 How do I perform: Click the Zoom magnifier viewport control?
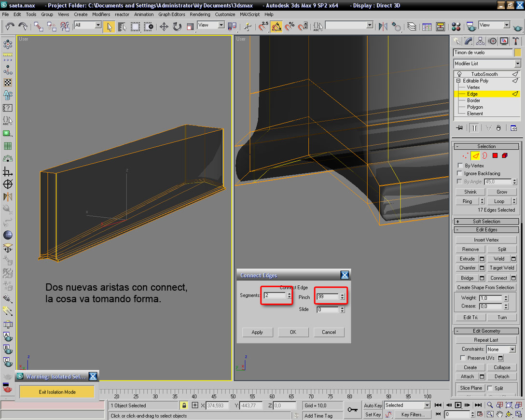(489, 405)
